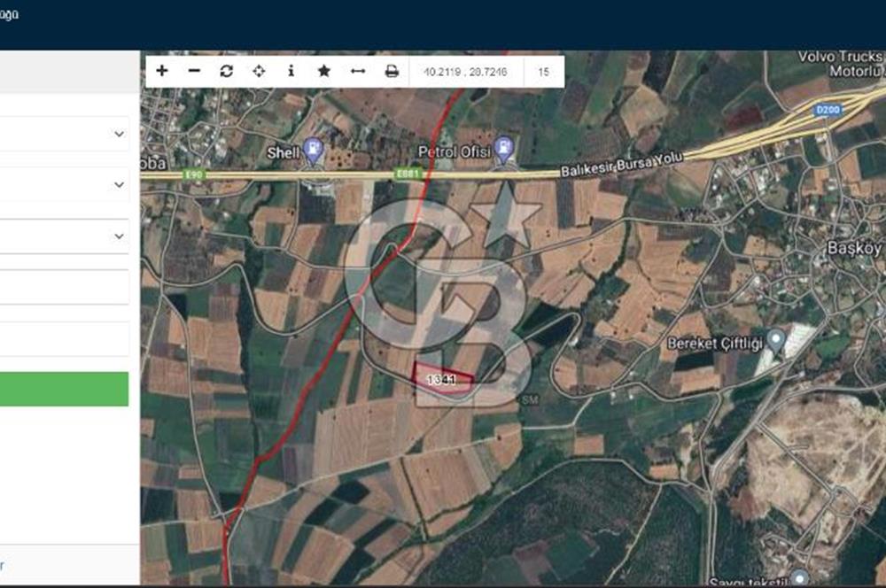Viewport: 886px width, 588px height.
Task: Expand the second sidebar dropdown
Action: pos(62,185)
